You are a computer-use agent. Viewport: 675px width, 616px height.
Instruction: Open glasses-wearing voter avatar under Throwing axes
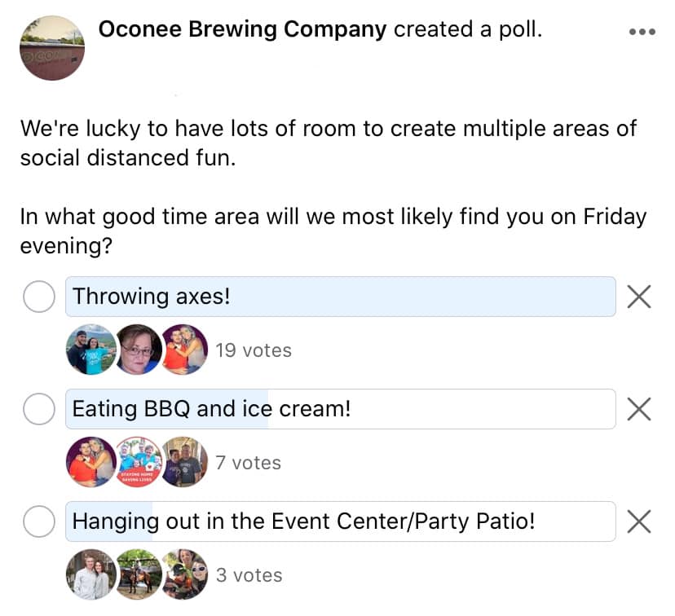coord(139,350)
